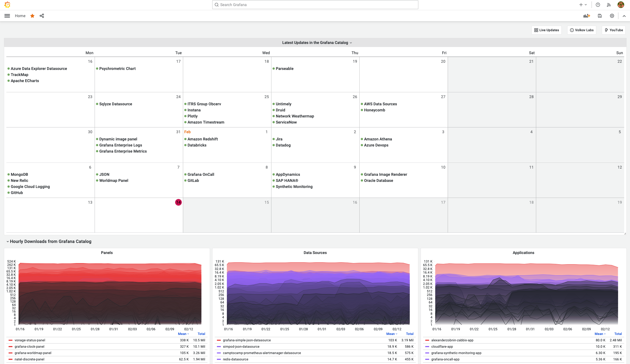Toggle simpod-json-datasource series

(x=241, y=347)
